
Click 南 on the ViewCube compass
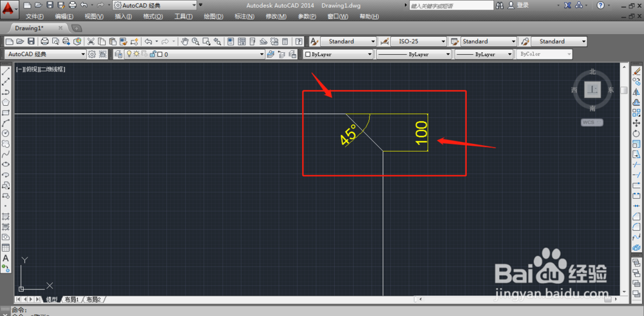click(x=592, y=108)
